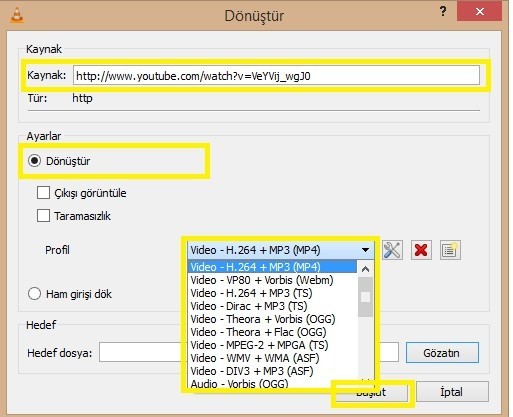Click the Hedef dosya input field
The width and height of the screenshot is (513, 417).
(249, 352)
